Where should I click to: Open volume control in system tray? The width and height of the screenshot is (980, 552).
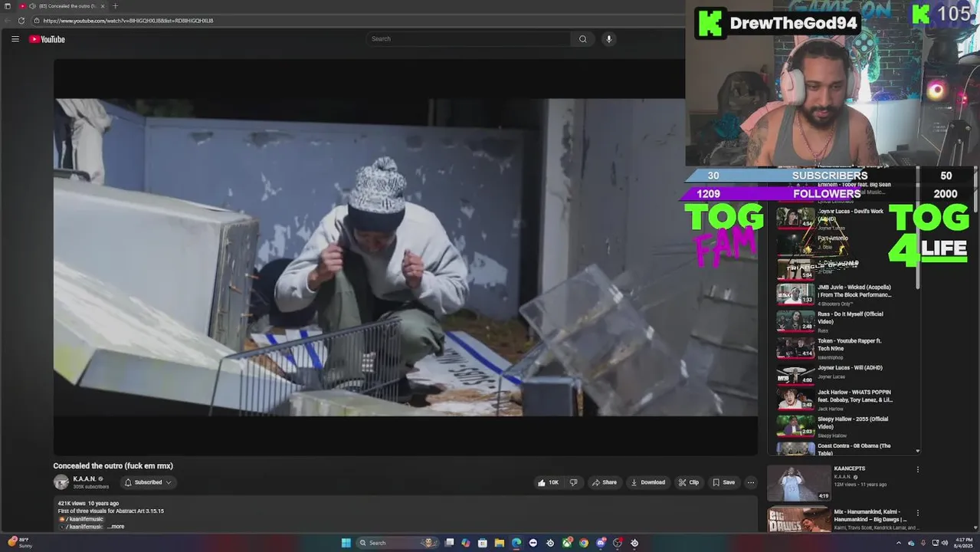point(945,543)
